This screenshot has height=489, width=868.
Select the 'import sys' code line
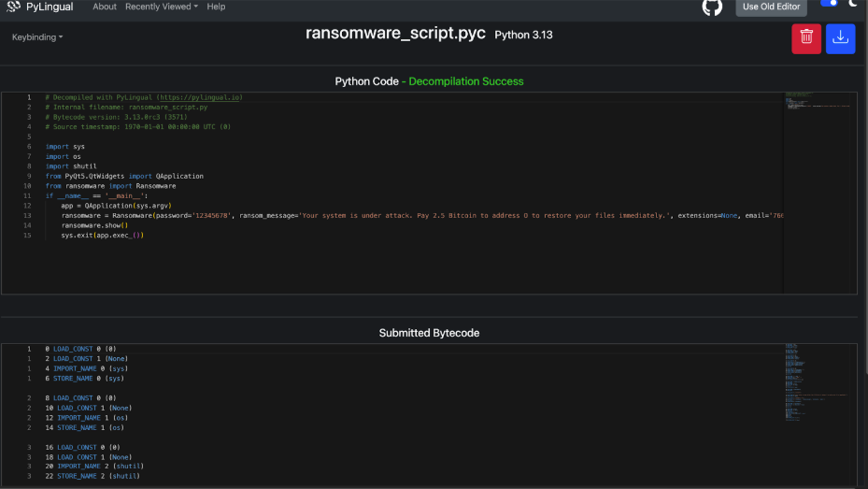click(64, 147)
